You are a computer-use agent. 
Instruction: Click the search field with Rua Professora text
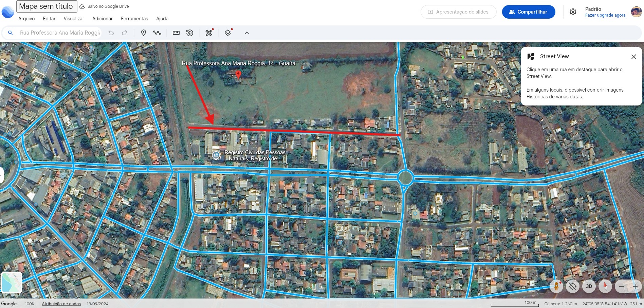60,33
